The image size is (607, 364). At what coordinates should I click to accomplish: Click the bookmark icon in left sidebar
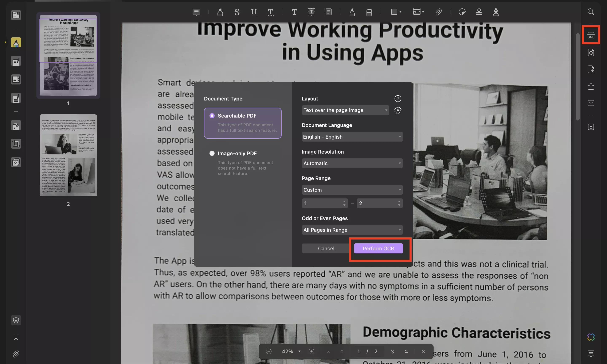[16, 337]
